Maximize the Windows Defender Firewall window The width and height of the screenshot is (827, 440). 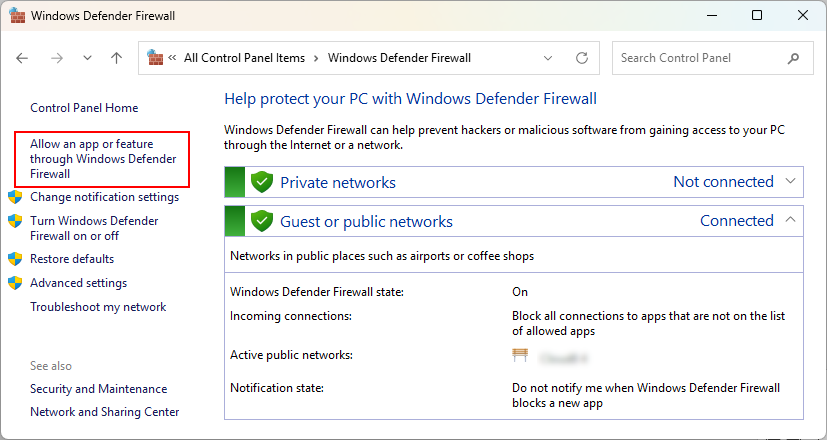click(757, 15)
